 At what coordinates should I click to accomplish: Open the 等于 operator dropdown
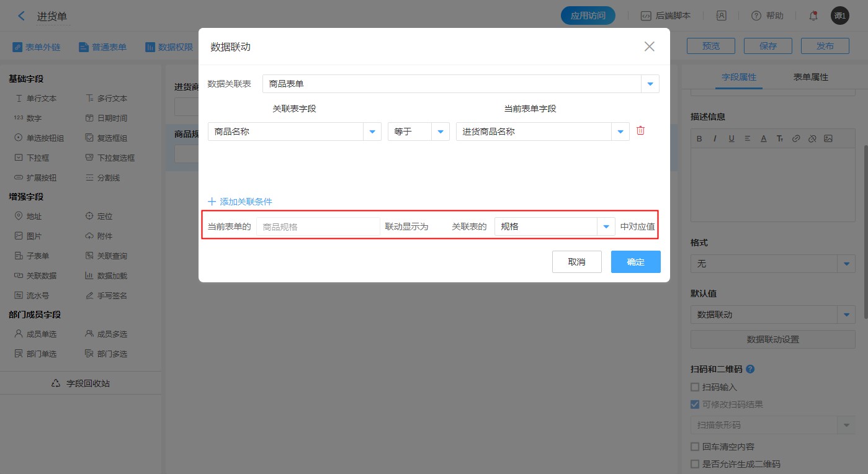pos(440,132)
